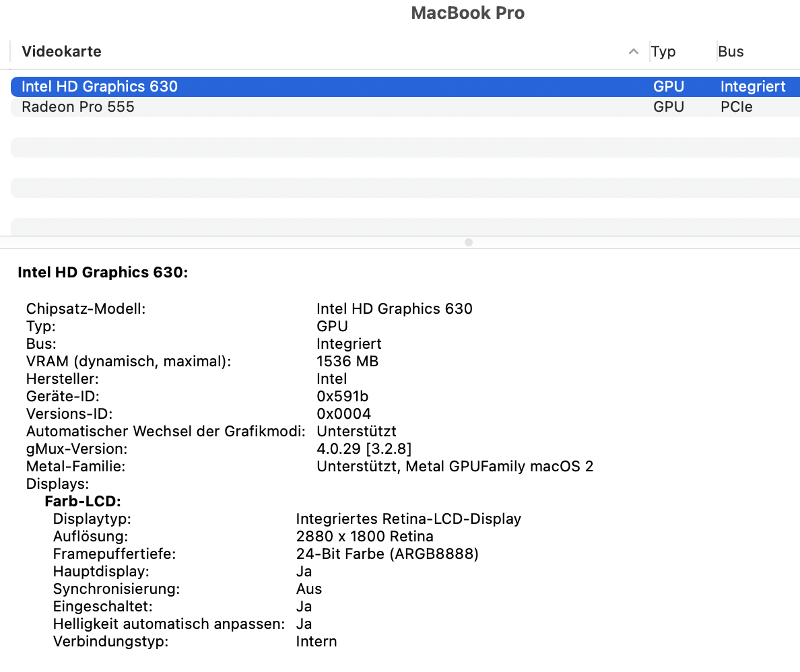
Task: Click the Auflösung value 2880 x 1800 Retina
Action: 364,536
